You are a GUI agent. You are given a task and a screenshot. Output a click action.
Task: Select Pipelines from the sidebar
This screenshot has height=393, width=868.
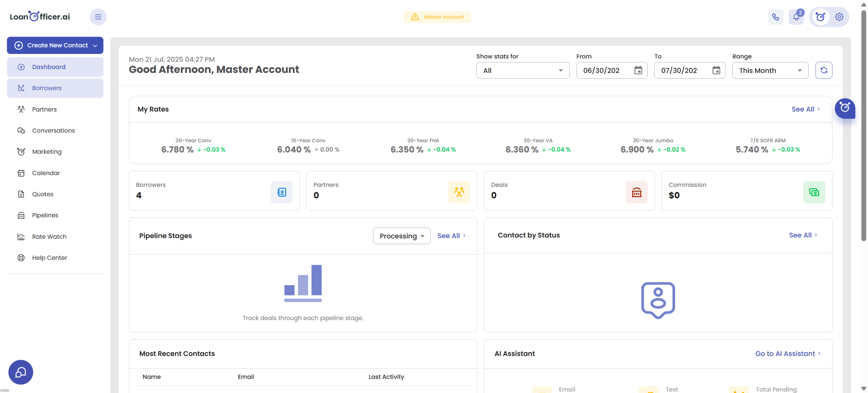tap(45, 215)
